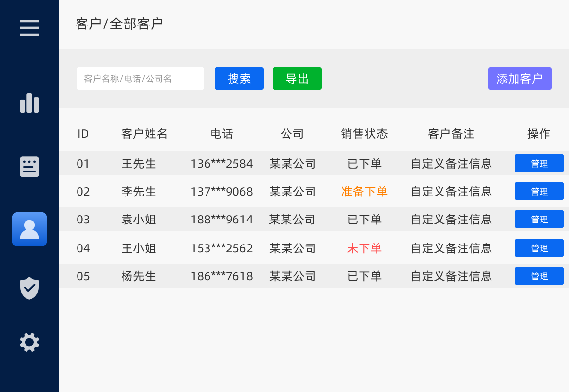Click the orange 准备下单 status text

pos(364,192)
